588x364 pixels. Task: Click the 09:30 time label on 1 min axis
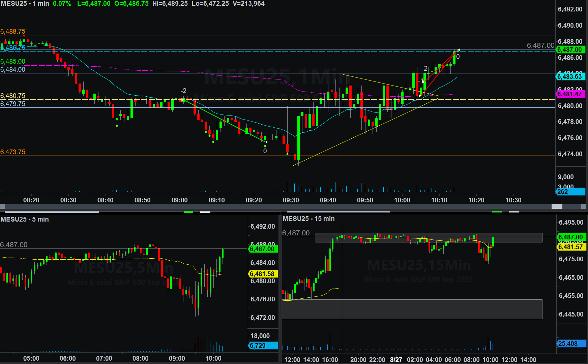point(291,200)
